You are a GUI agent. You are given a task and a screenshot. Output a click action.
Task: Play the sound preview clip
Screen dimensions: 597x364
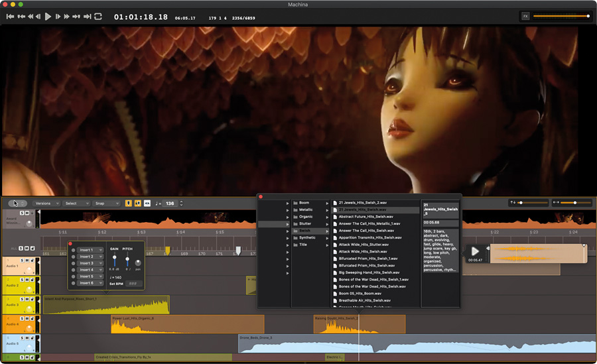pos(475,251)
